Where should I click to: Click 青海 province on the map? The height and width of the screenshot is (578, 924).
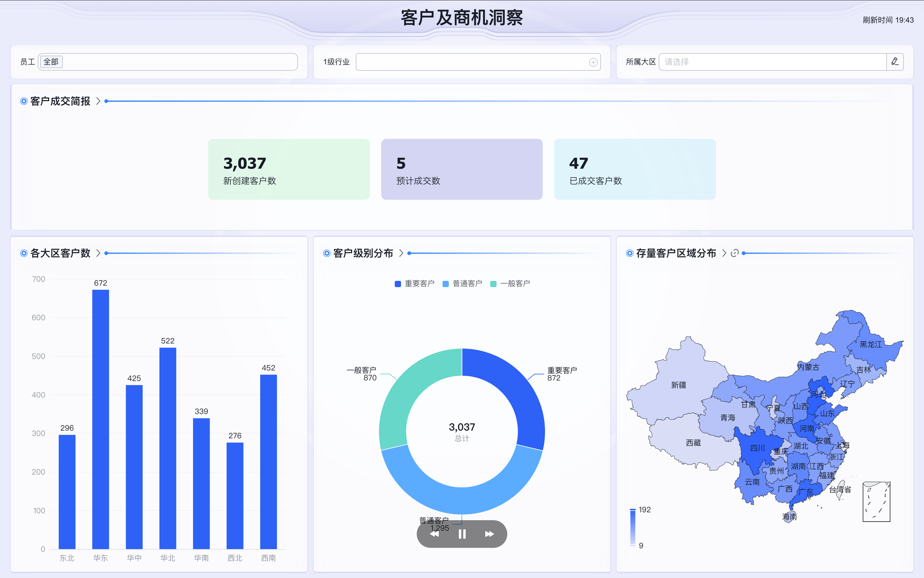coord(728,418)
